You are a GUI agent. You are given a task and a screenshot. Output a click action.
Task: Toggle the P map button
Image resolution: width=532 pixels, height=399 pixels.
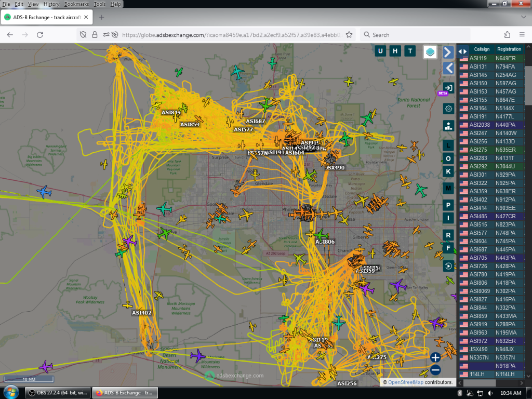(448, 205)
